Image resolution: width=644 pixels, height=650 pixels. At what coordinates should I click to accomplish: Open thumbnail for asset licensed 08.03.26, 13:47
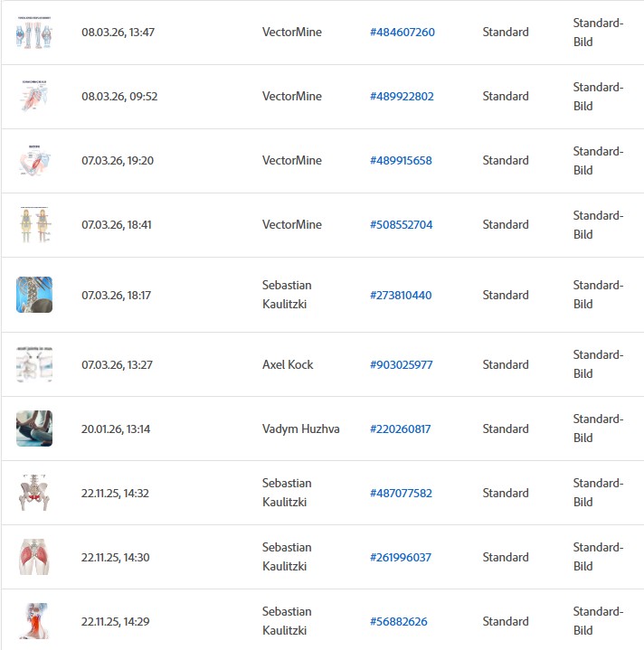(34, 33)
